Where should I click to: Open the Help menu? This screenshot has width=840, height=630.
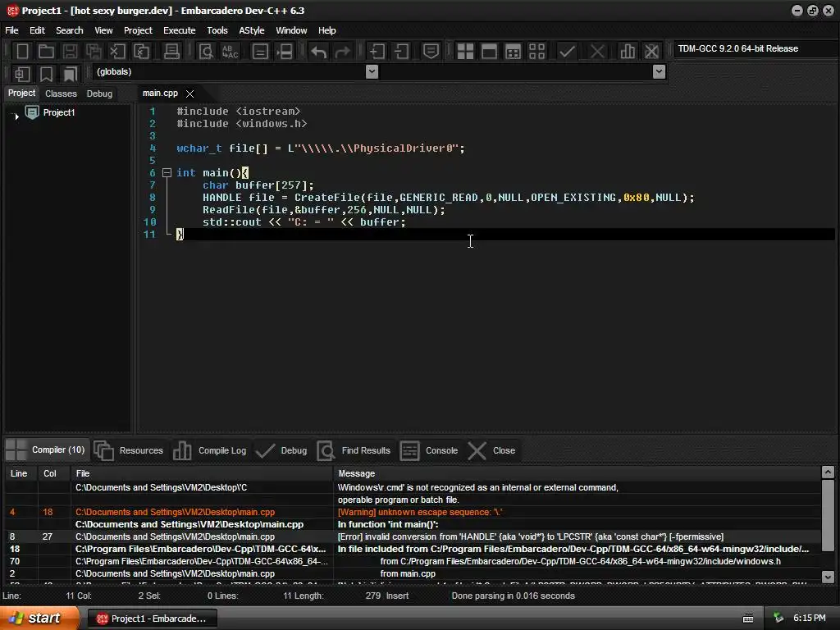tap(326, 30)
